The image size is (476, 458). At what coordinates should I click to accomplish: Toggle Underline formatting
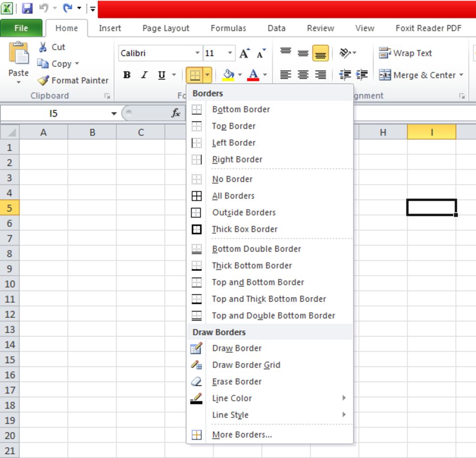[x=162, y=75]
